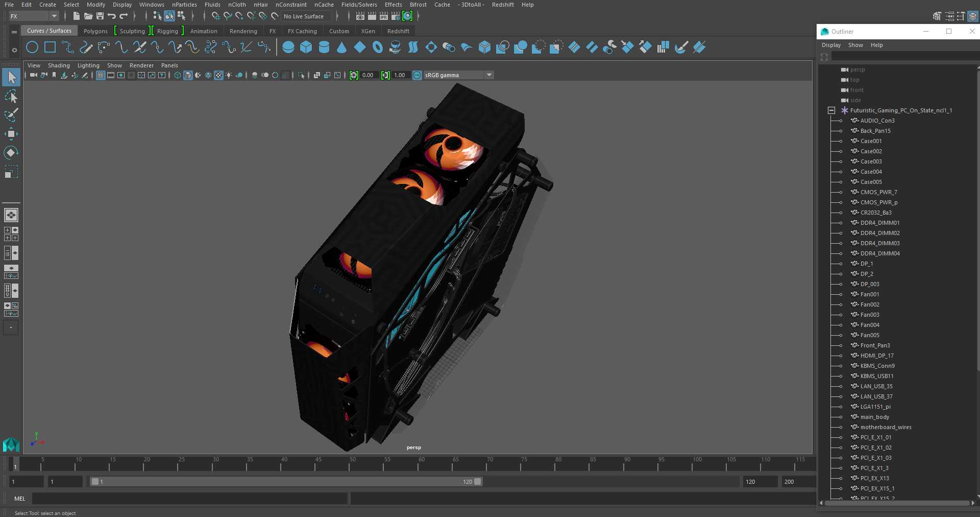The width and height of the screenshot is (980, 517).
Task: Create a NURBS cube from shelf
Action: click(x=306, y=48)
